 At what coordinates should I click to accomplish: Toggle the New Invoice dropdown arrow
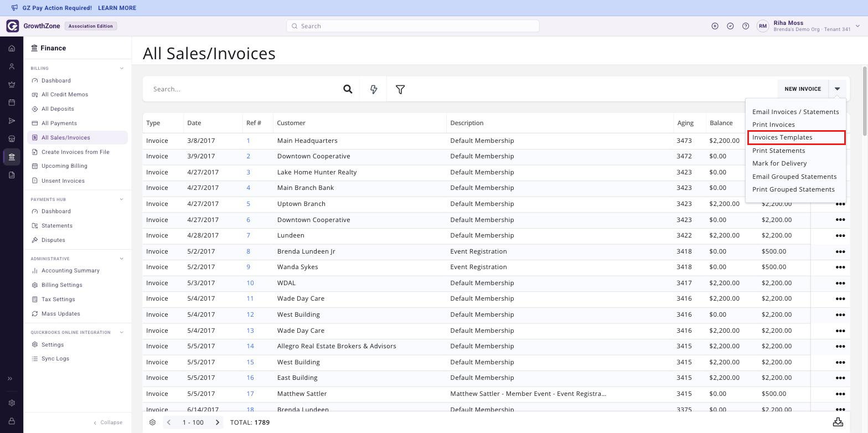pos(837,89)
